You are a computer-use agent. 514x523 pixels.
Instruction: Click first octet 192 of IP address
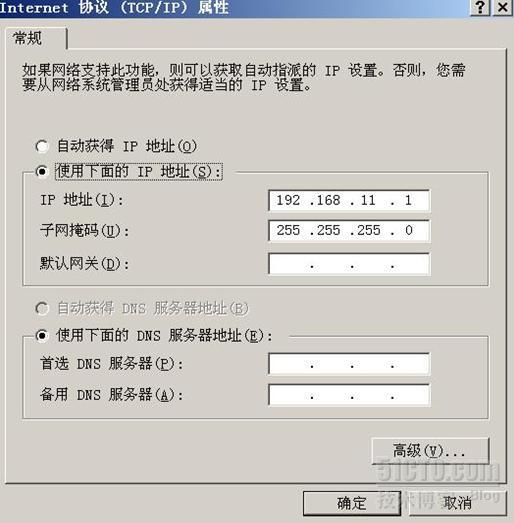coord(288,200)
